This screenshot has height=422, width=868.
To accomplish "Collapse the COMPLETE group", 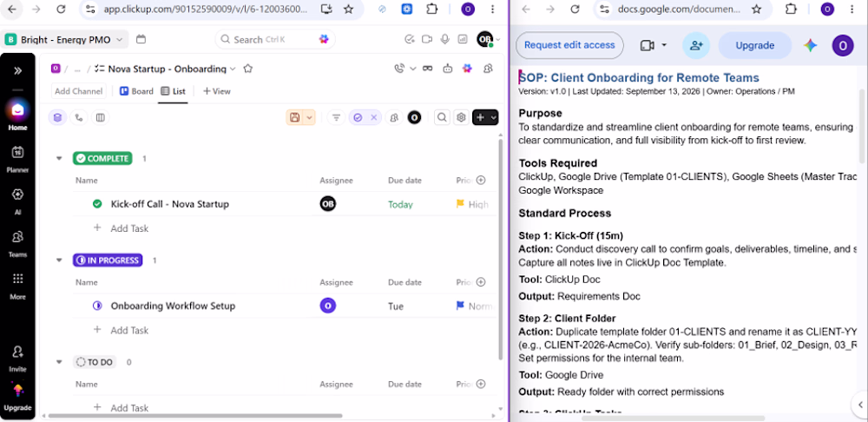I will (x=59, y=158).
